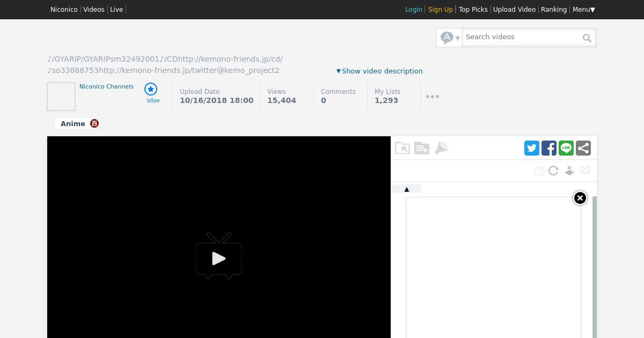Click the Views count 15,404
Screen dimensions: 644x338
tap(282, 100)
